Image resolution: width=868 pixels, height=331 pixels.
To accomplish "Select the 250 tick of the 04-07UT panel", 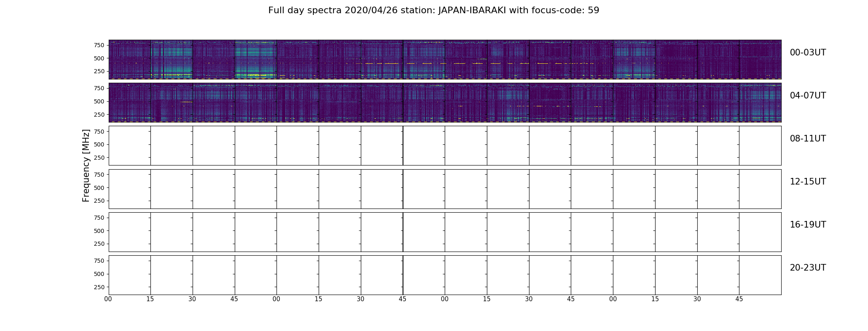I will click(x=99, y=114).
